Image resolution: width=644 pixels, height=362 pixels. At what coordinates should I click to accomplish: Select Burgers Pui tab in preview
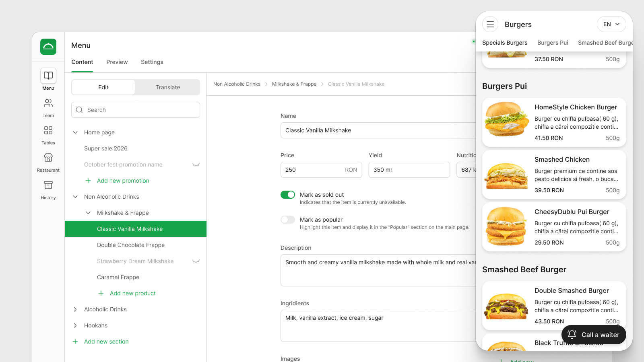pyautogui.click(x=553, y=43)
